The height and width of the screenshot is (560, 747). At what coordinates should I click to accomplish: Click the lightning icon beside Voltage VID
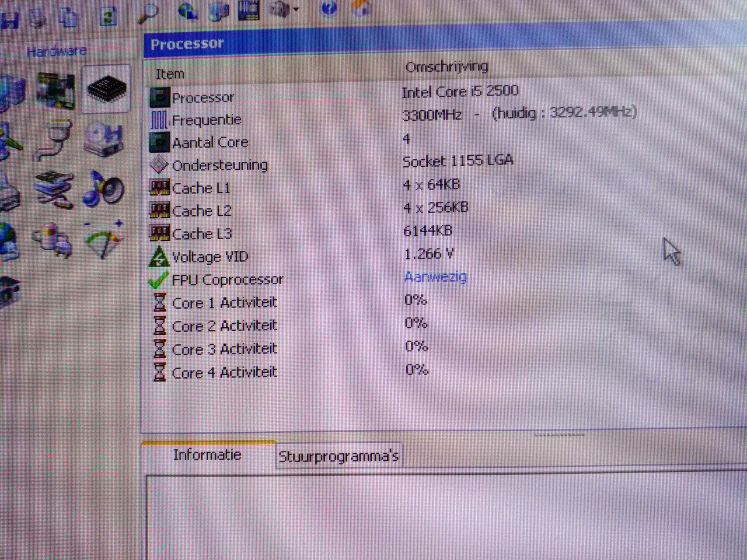coord(159,257)
